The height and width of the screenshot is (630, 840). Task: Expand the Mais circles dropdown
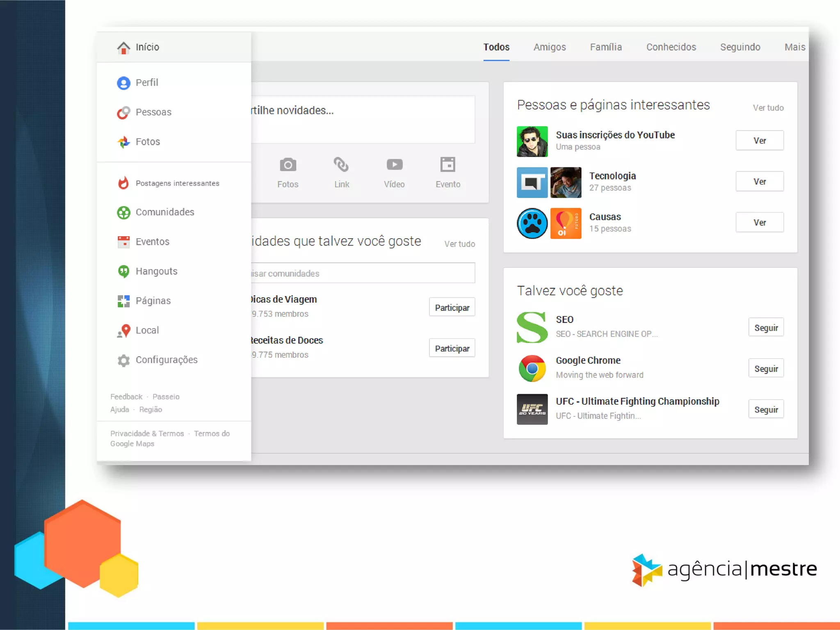[x=794, y=47]
